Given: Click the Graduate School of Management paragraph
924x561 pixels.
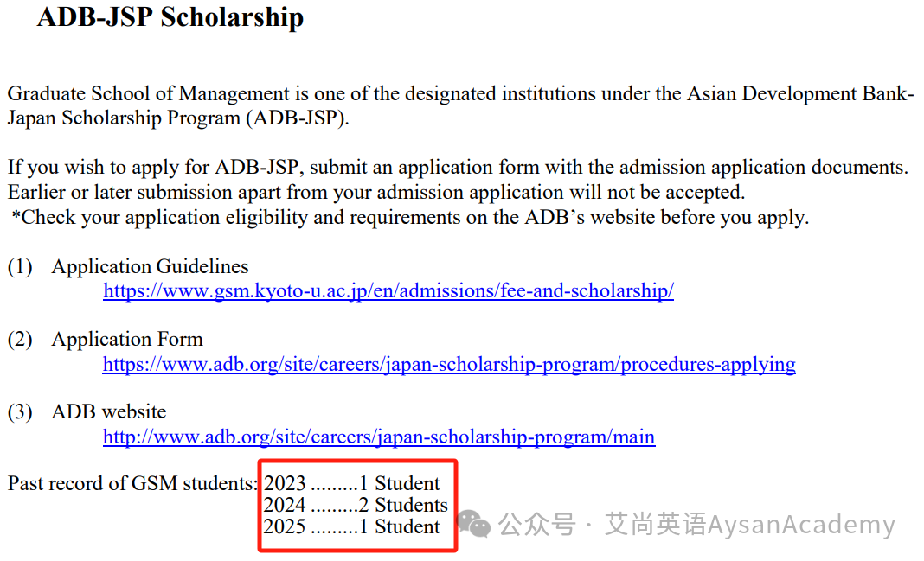Looking at the screenshot, I should pos(461,106).
